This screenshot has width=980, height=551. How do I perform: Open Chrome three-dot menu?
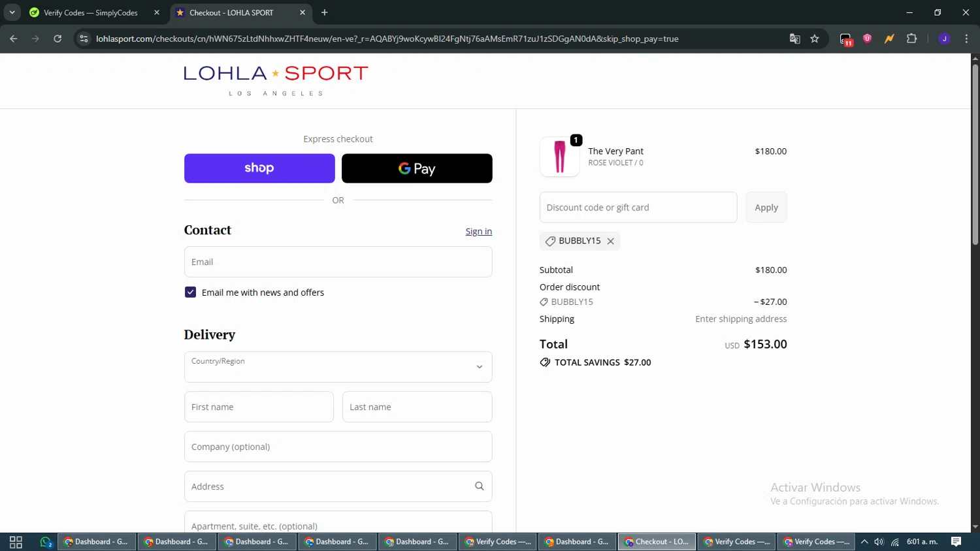(966, 39)
